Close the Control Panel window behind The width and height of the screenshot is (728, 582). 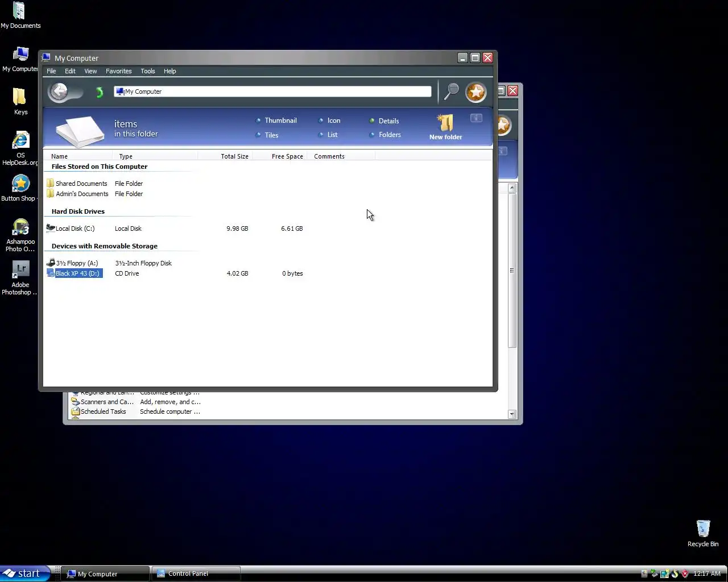click(512, 90)
